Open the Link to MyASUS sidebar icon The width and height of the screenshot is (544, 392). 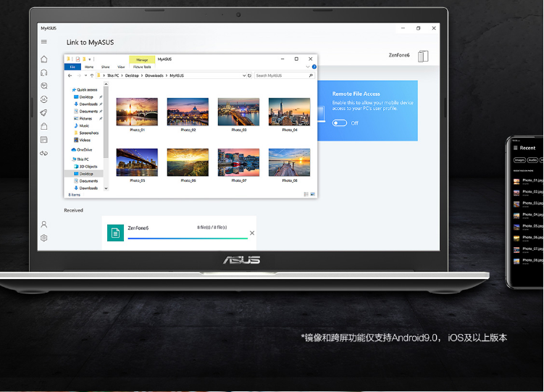point(44,154)
